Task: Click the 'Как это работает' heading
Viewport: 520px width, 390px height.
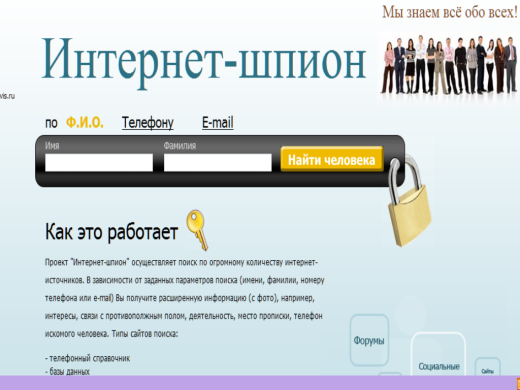Action: coord(111,232)
